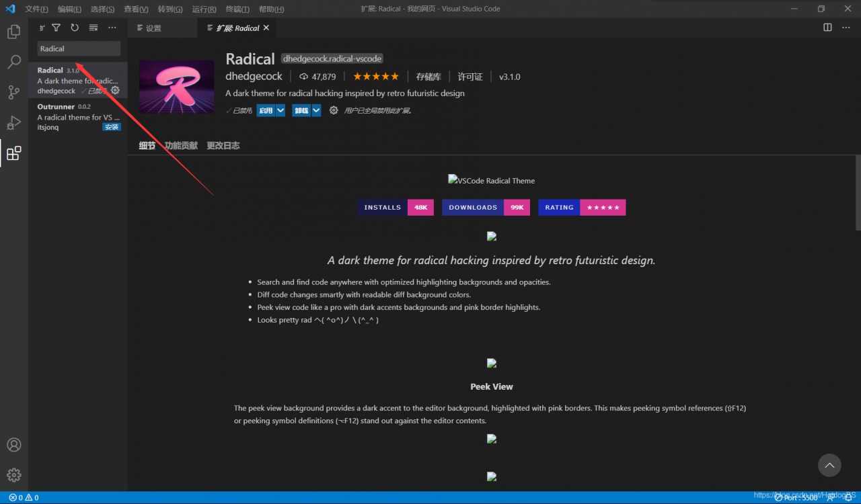Switch to the 功能贡献 tab

181,145
